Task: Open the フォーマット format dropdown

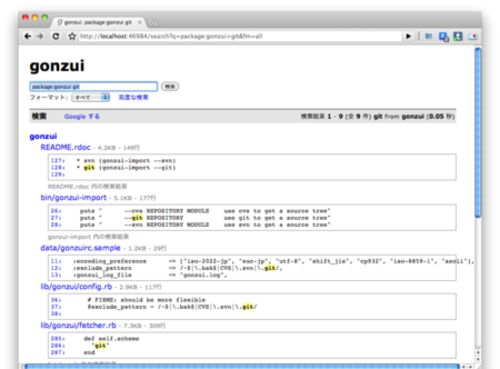Action: point(90,97)
